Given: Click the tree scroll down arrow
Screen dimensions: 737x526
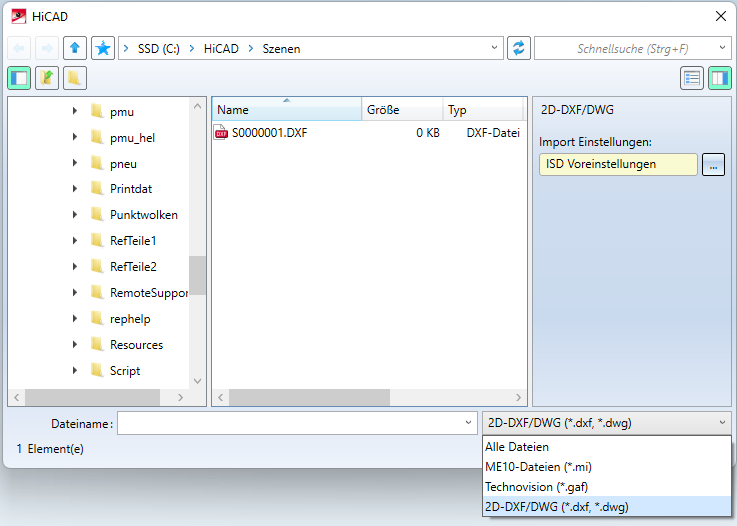Looking at the screenshot, I should [x=197, y=381].
